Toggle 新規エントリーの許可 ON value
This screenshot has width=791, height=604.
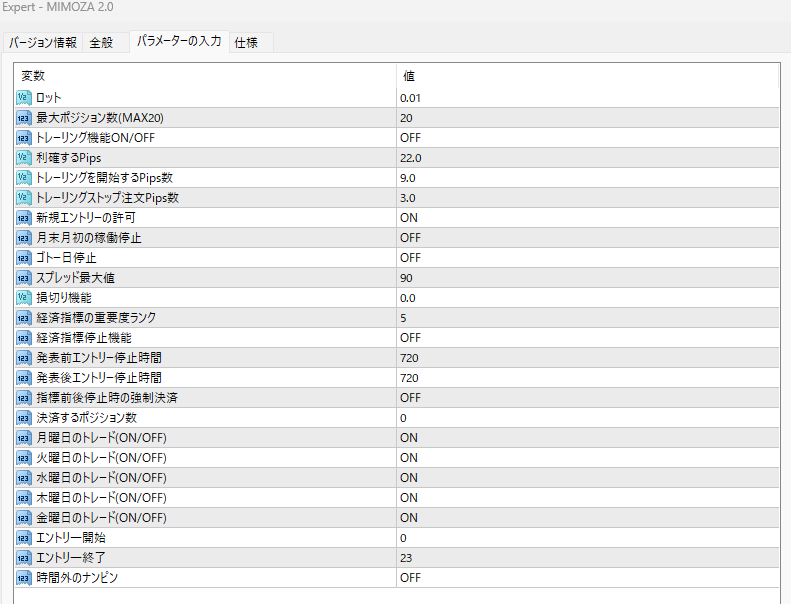point(408,217)
